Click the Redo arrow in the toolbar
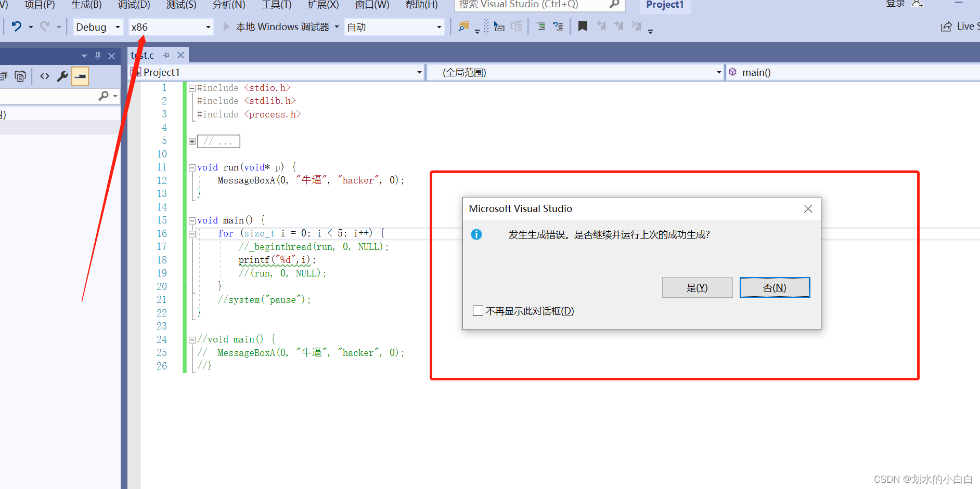The image size is (980, 489). tap(45, 27)
